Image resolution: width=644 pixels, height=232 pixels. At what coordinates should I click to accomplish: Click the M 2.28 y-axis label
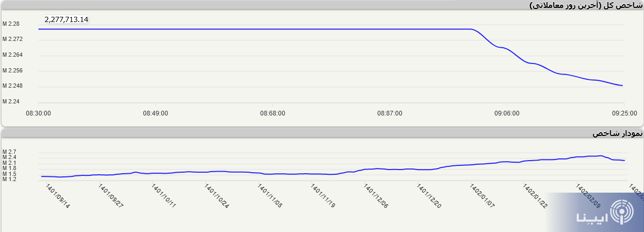(x=11, y=24)
